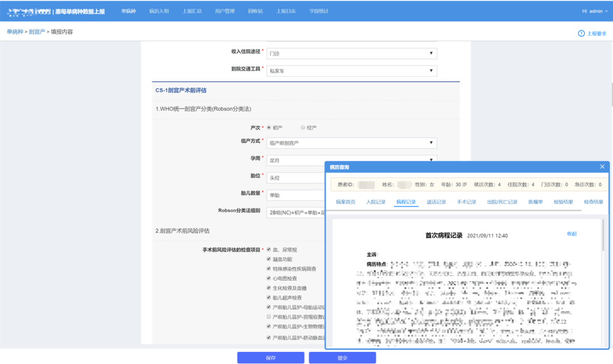Open the 回收站 menu
Image resolution: width=613 pixels, height=364 pixels.
point(255,11)
